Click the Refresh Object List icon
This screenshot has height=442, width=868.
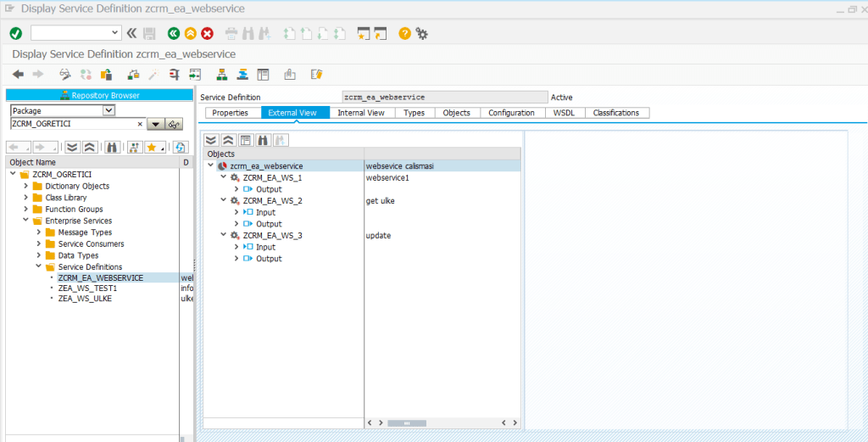(x=180, y=147)
